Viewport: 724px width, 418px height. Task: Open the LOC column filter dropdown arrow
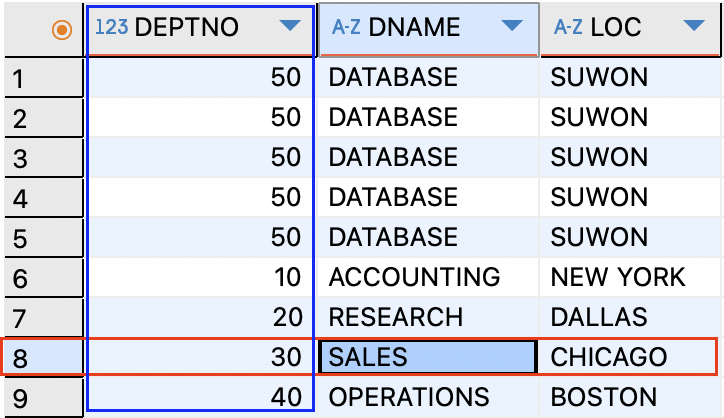tap(694, 25)
